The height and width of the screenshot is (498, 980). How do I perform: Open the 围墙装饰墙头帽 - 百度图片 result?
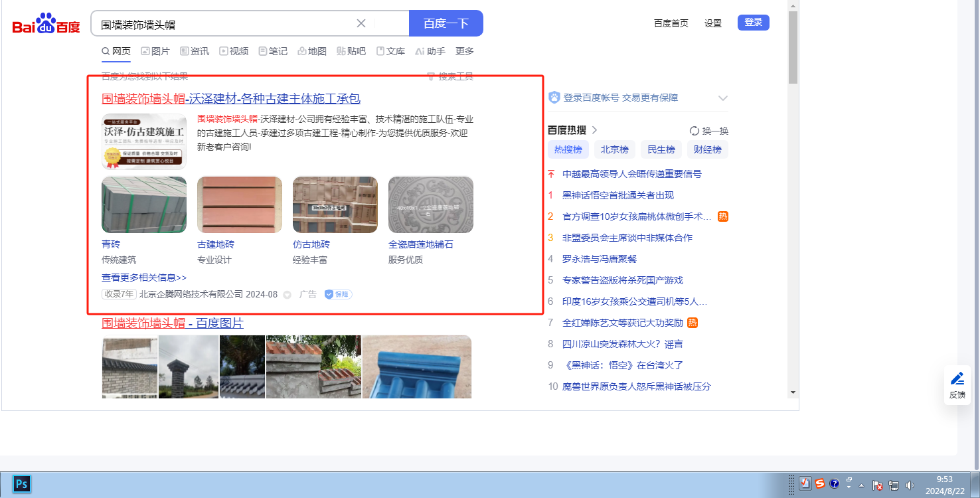173,323
